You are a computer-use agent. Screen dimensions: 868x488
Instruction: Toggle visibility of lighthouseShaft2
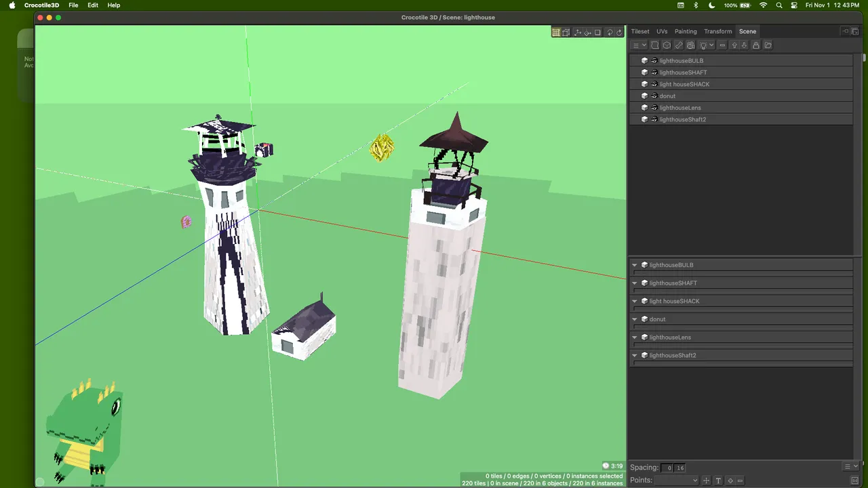[x=654, y=119]
